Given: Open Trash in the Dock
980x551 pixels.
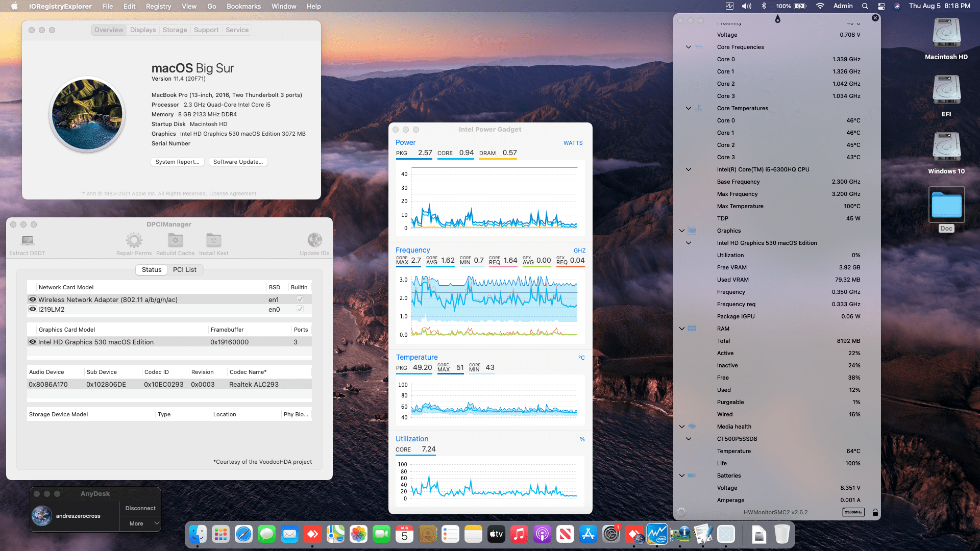Looking at the screenshot, I should 782,534.
